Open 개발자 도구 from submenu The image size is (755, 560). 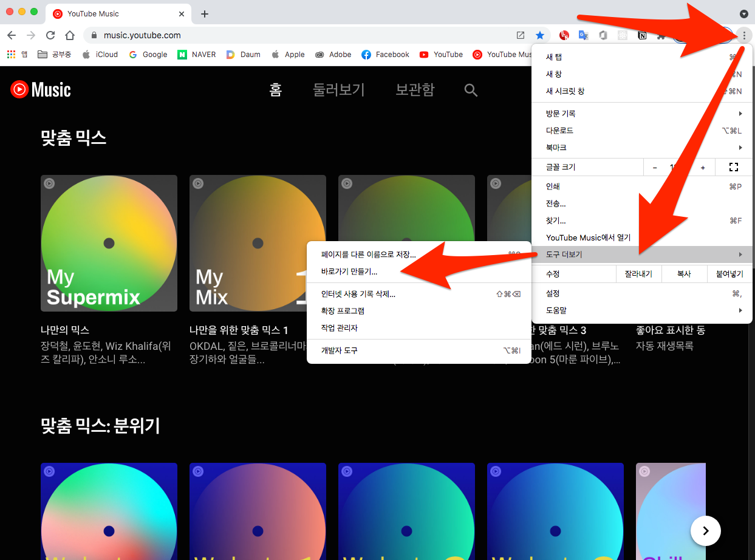coord(419,350)
